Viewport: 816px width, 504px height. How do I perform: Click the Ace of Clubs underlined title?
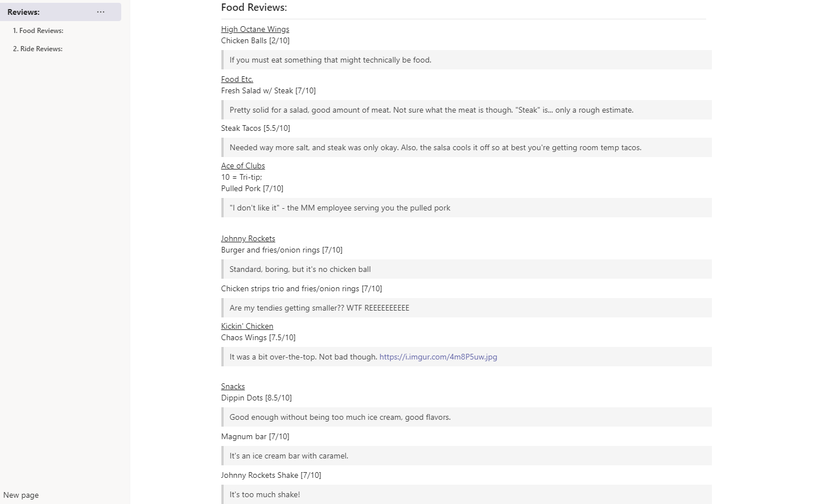coord(243,166)
